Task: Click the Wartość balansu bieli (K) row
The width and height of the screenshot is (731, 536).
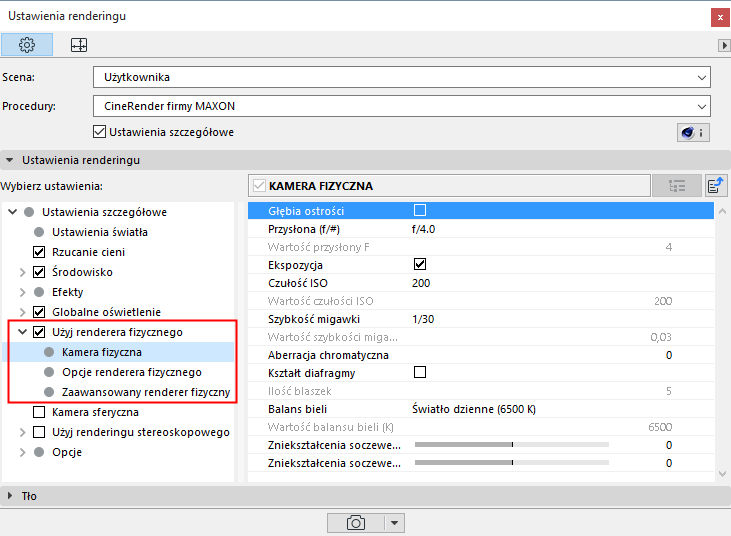Action: pos(481,427)
